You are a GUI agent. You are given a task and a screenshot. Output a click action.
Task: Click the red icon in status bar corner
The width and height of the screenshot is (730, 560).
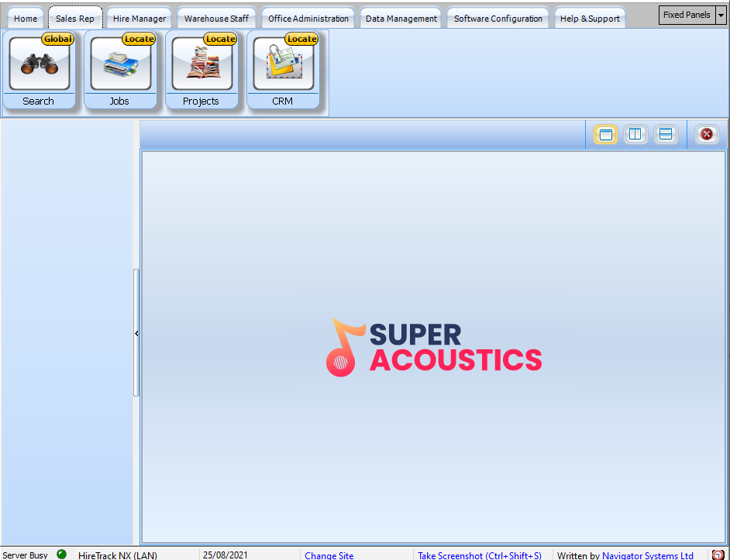click(718, 555)
